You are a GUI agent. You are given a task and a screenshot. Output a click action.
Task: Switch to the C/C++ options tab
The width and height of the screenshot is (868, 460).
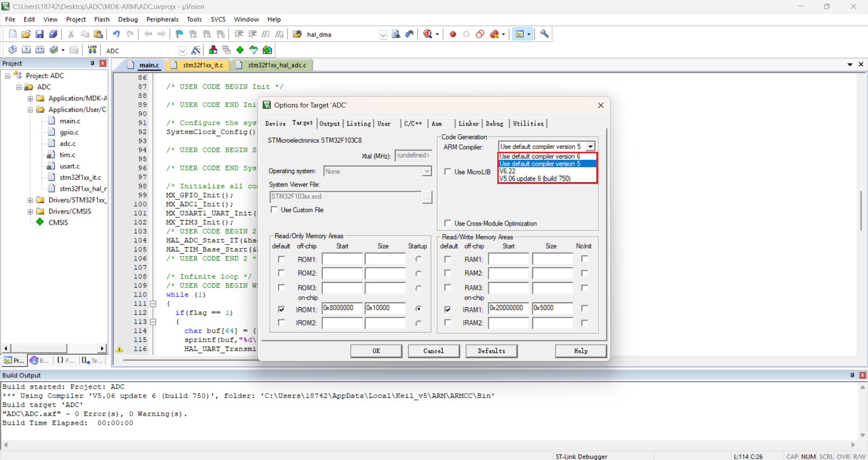413,124
